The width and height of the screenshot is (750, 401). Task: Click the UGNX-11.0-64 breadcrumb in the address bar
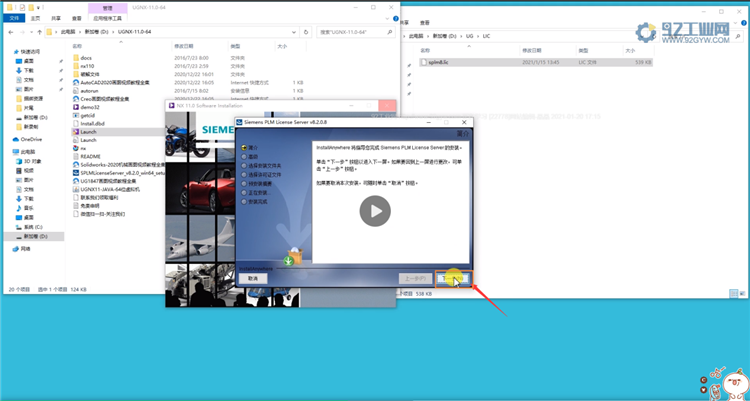134,32
